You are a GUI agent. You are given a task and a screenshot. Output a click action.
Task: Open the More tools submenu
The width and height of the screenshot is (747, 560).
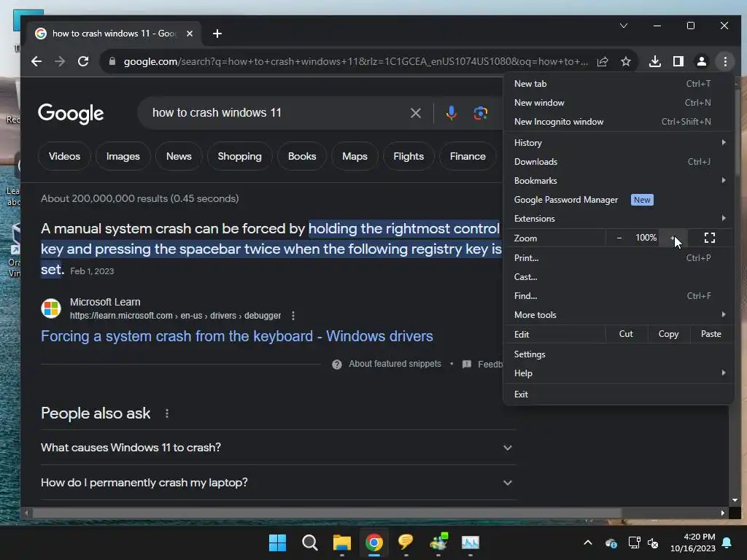[619, 315]
